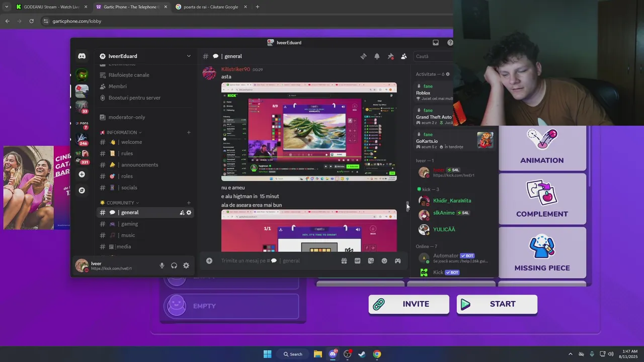Select the COMPLEMENT game mode

[542, 199]
